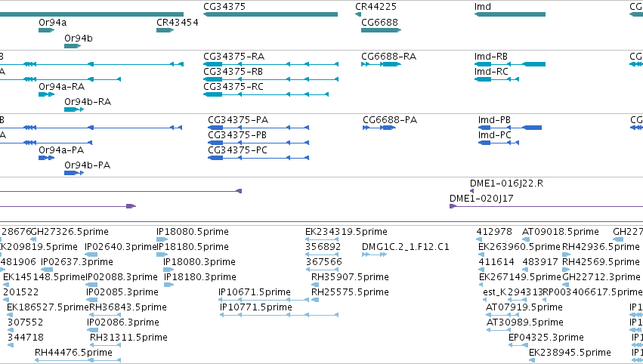Select the CR43454 gene glyph
Image resolution: width=643 pixels, height=364 pixels.
coord(165,30)
